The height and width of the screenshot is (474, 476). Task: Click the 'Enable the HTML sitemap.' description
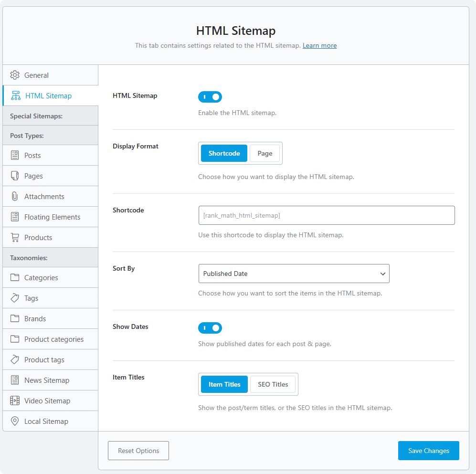237,113
